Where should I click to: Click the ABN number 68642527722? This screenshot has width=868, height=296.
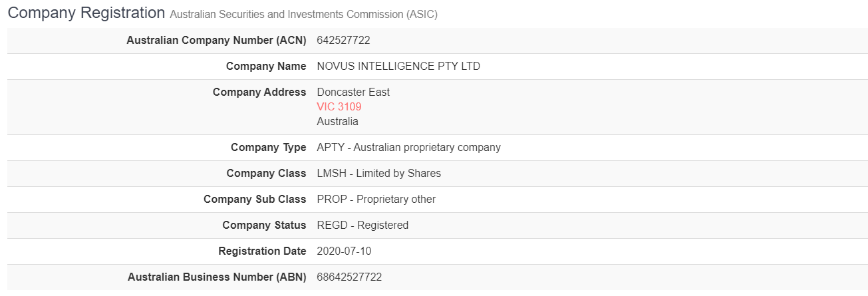click(349, 277)
